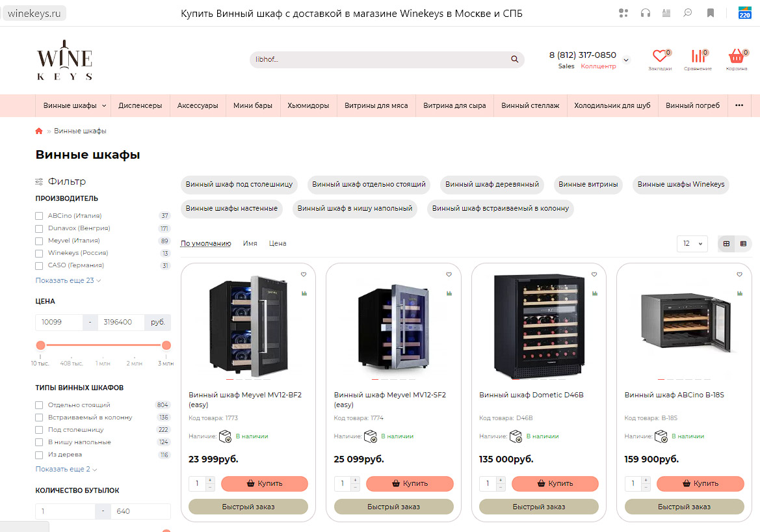Open the shopping cart basket icon
The image size is (760, 532).
(x=736, y=56)
